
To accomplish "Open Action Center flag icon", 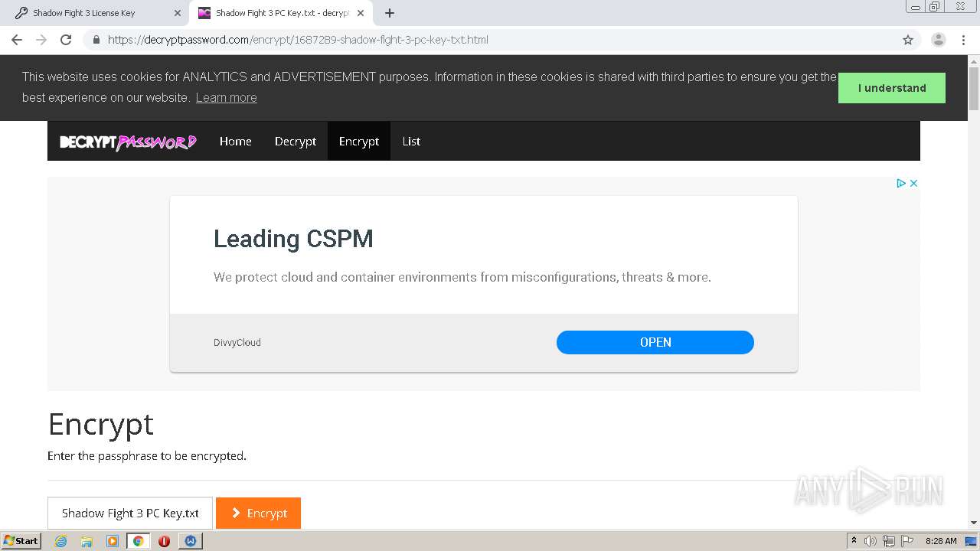I will (x=907, y=541).
